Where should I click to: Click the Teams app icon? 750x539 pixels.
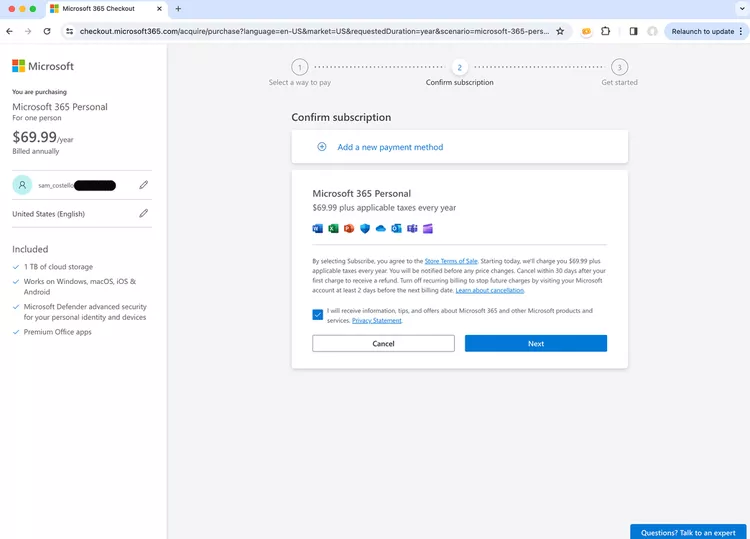[x=412, y=229]
